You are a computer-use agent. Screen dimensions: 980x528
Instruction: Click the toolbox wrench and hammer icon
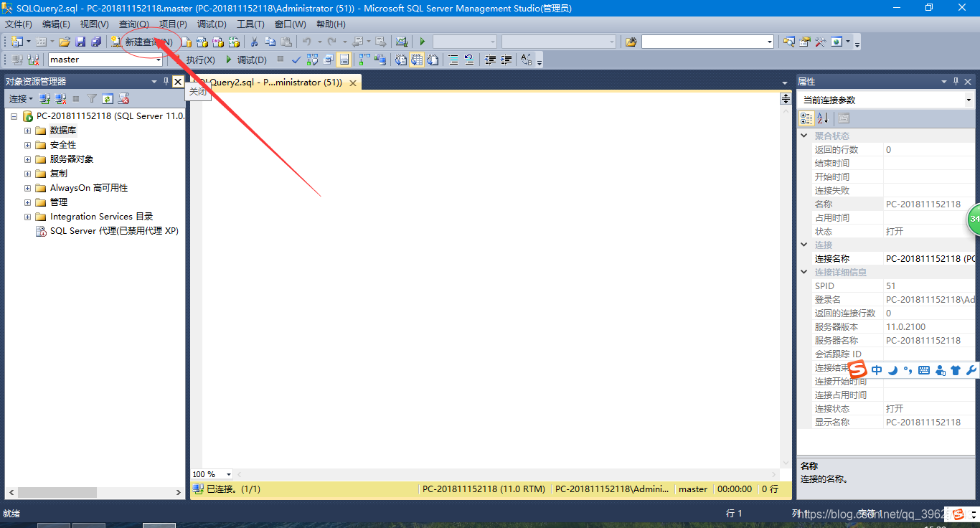(820, 42)
